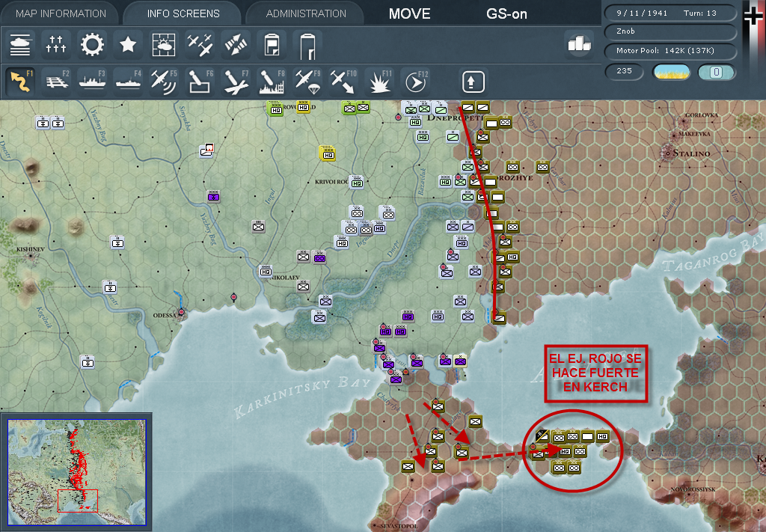Click the Motor Pool: 142K (137K) readout
This screenshot has width=766, height=532.
click(x=670, y=51)
